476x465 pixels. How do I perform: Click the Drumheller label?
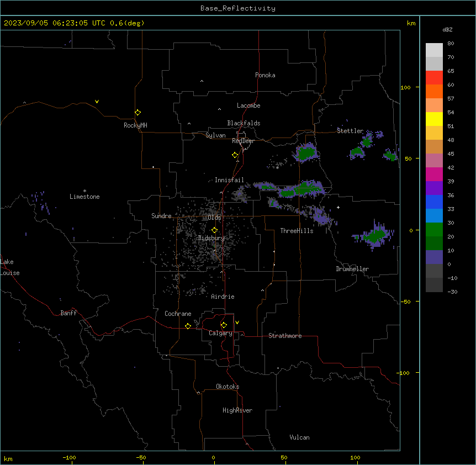pos(352,269)
